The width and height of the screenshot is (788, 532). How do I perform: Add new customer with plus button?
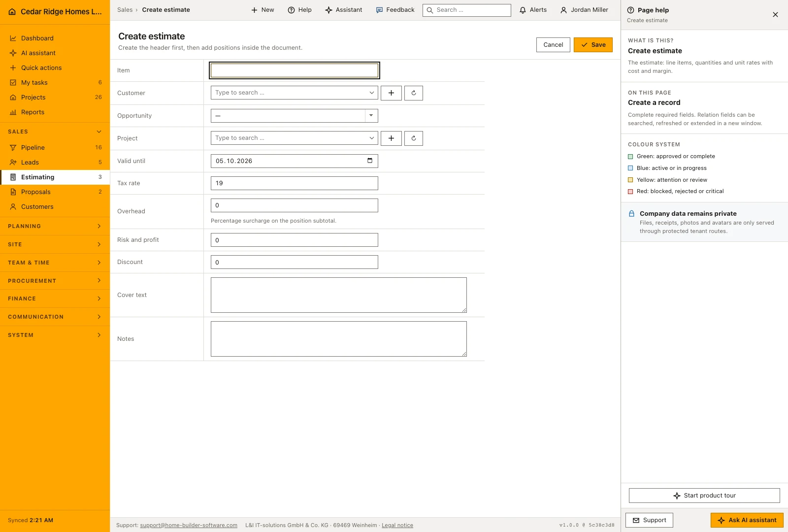(391, 93)
